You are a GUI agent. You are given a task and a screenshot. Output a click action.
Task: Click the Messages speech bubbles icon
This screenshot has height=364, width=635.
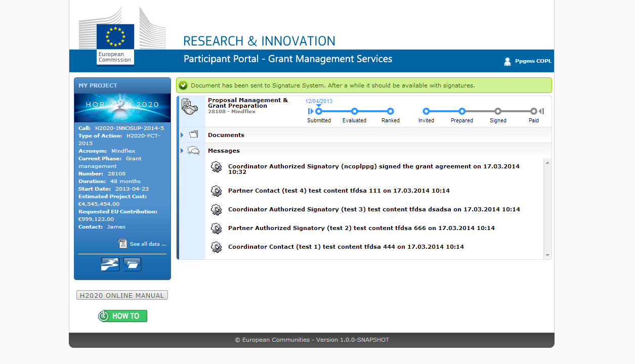tap(193, 150)
